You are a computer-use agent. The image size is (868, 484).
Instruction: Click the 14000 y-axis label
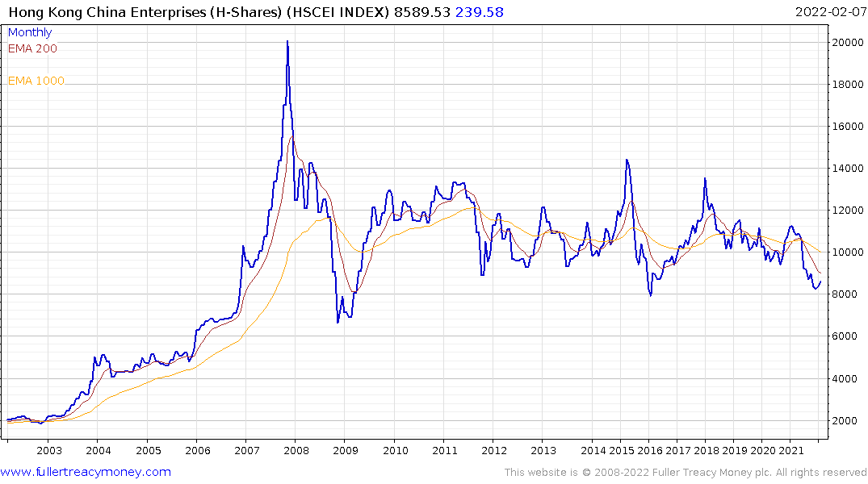click(848, 169)
